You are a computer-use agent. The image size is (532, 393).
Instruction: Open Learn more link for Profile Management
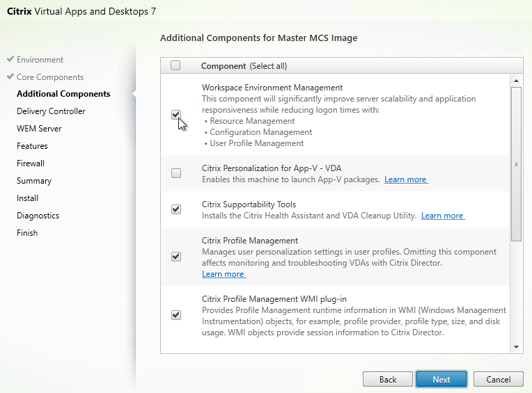pyautogui.click(x=224, y=274)
